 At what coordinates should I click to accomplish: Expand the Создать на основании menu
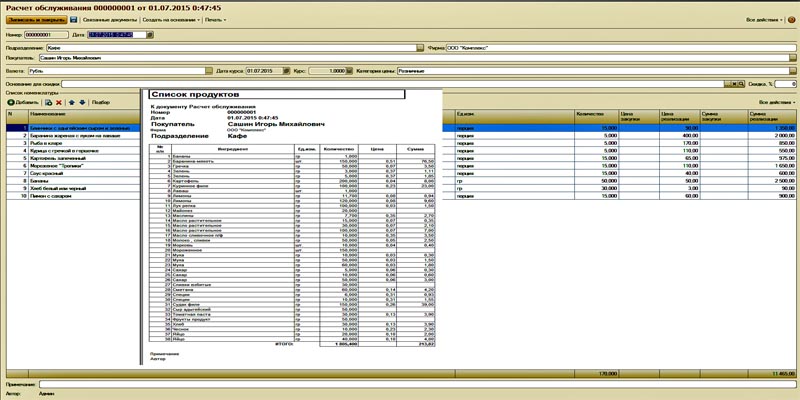pyautogui.click(x=168, y=19)
